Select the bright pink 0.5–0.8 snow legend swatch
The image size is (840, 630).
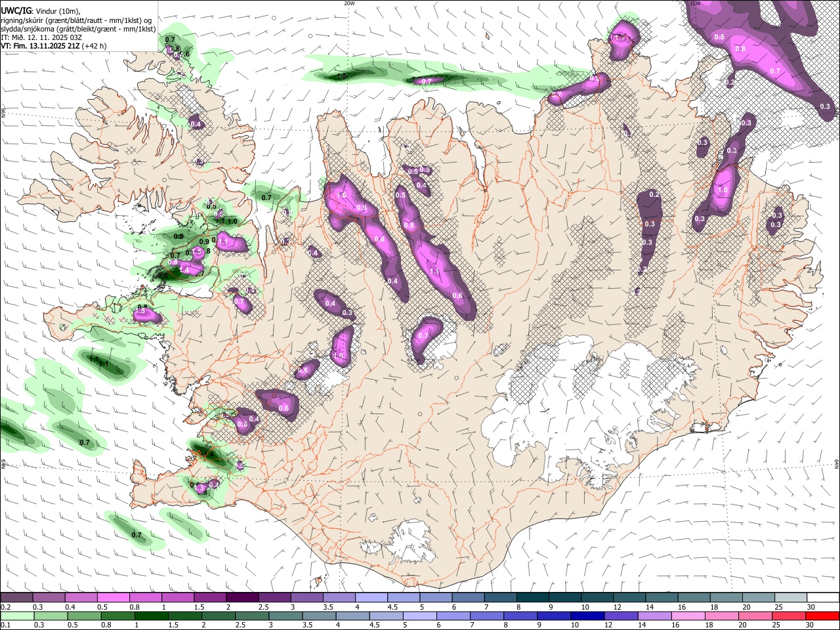(113, 598)
